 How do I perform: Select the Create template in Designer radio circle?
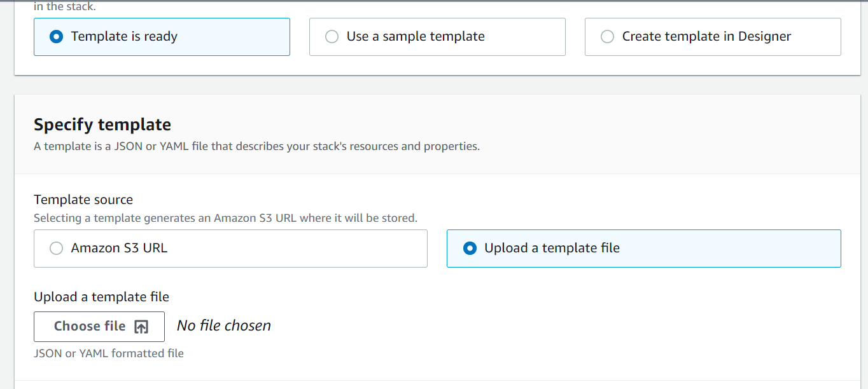click(x=607, y=37)
